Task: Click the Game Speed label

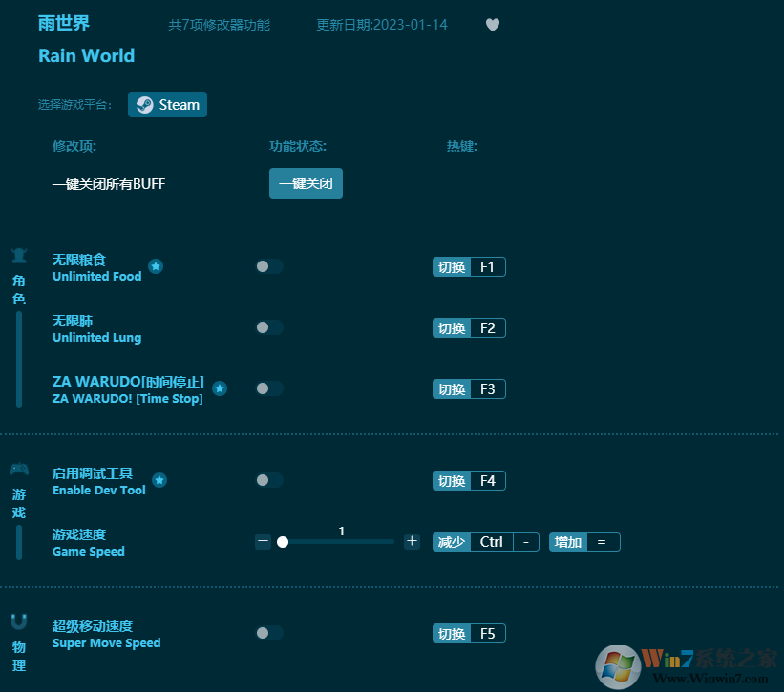Action: pyautogui.click(x=89, y=551)
